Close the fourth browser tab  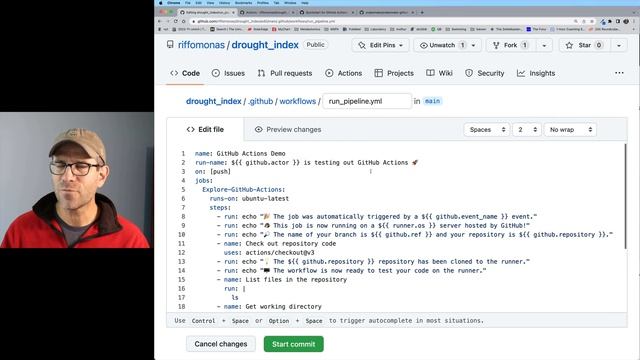coord(413,12)
